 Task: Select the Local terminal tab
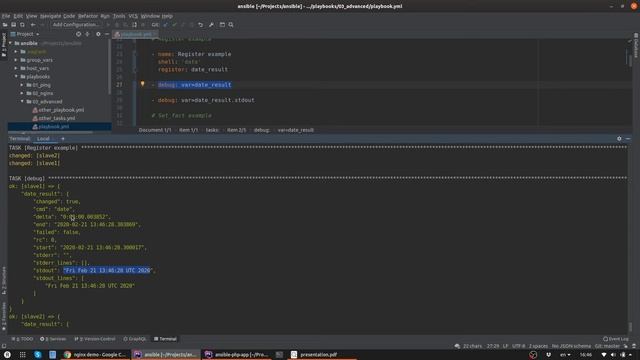tap(43, 139)
